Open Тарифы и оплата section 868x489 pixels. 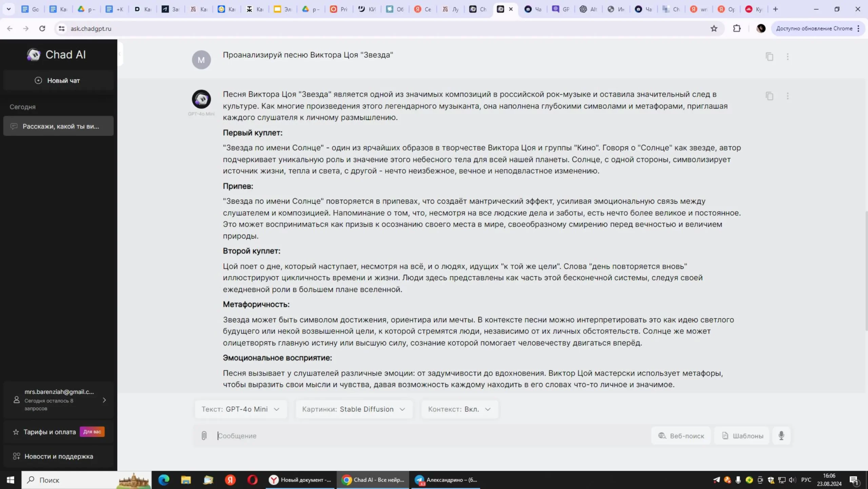point(50,432)
